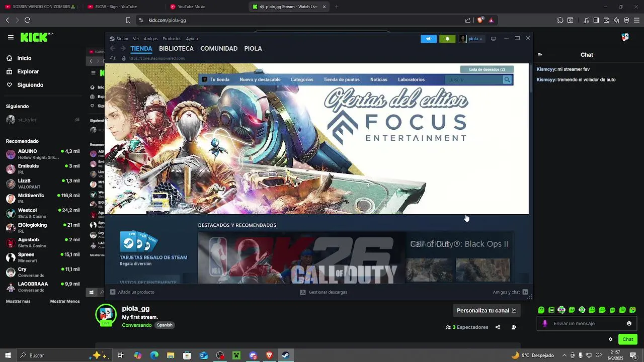
Task: Open Tarjetas regalo de Steam
Action: 153,248
